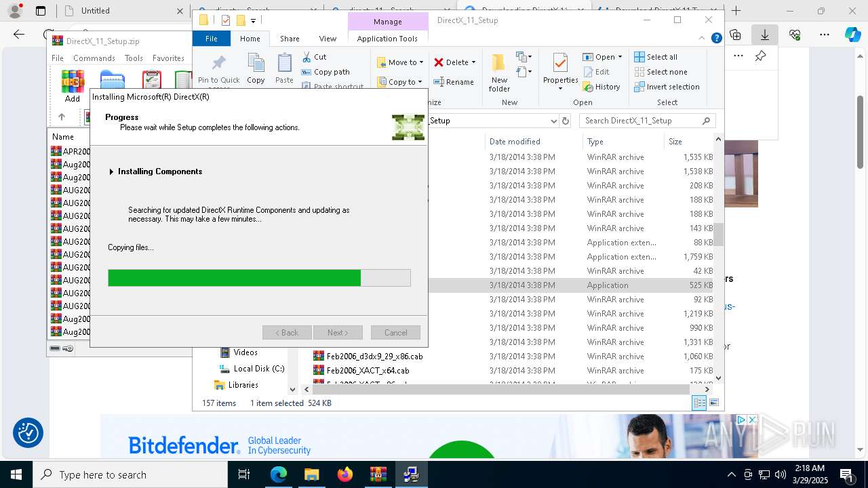Click Select none in the ribbon
Viewport: 868px width, 488px height.
660,72
